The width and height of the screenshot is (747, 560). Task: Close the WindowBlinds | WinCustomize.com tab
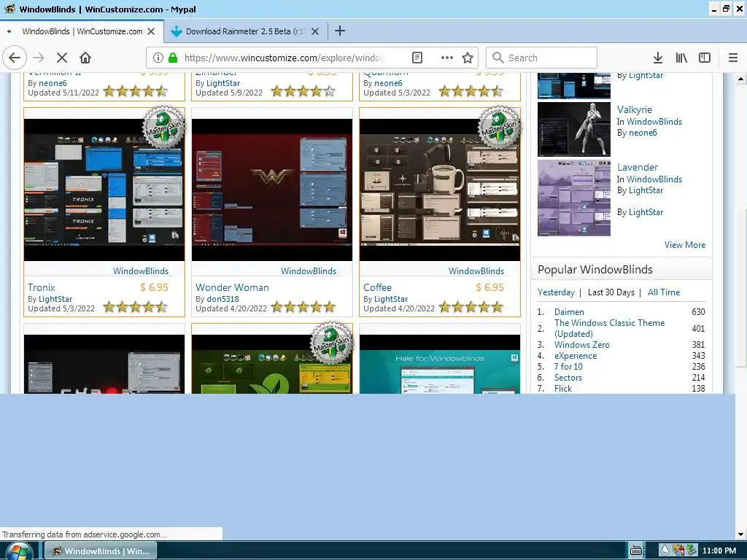[x=151, y=31]
